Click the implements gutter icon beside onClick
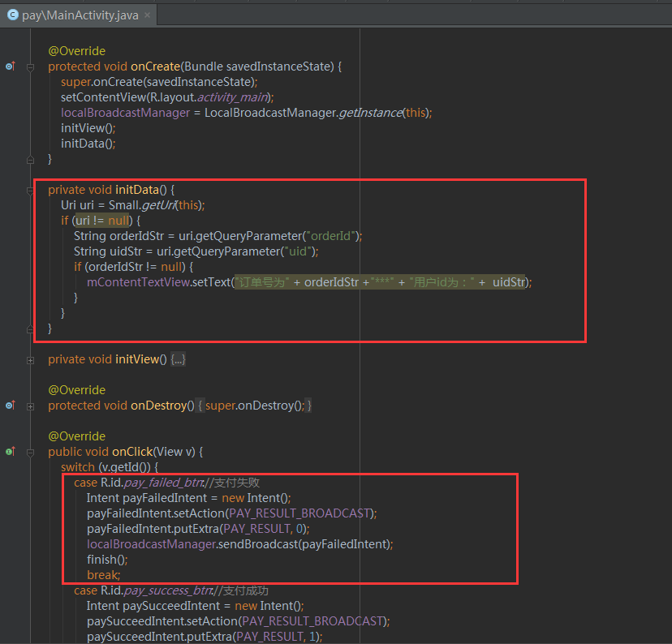672x644 pixels. [x=10, y=451]
